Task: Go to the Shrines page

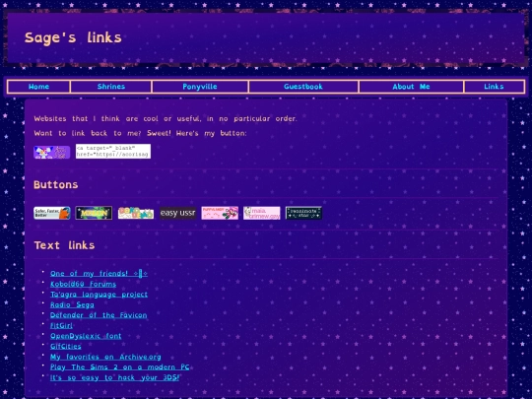Action: pyautogui.click(x=111, y=87)
